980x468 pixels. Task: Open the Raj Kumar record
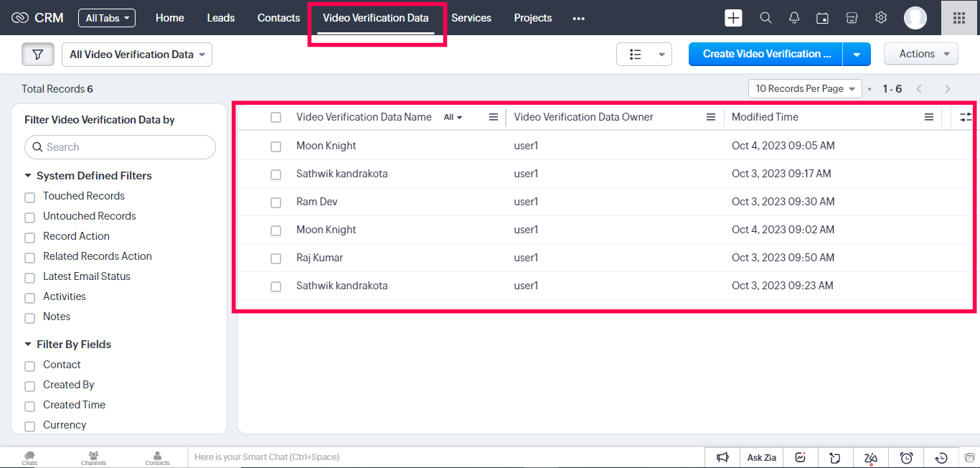click(319, 258)
